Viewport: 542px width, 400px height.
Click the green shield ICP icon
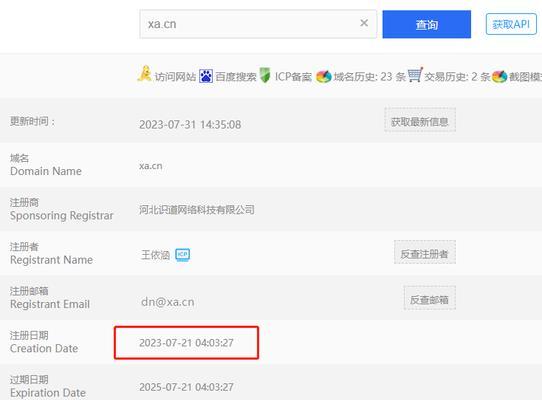point(265,75)
